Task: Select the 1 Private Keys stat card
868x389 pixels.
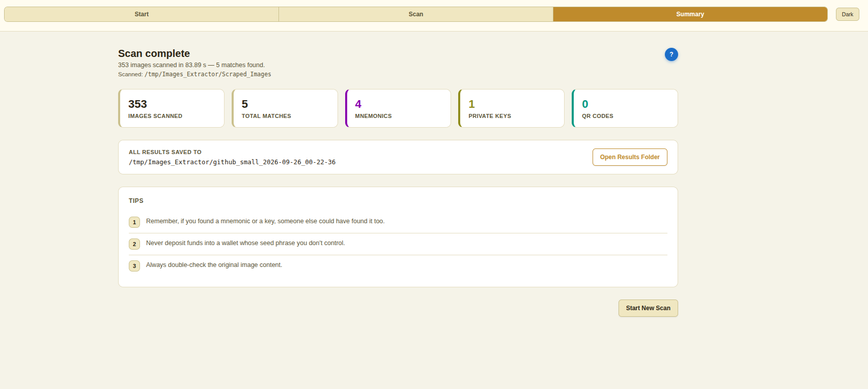Action: click(x=511, y=108)
